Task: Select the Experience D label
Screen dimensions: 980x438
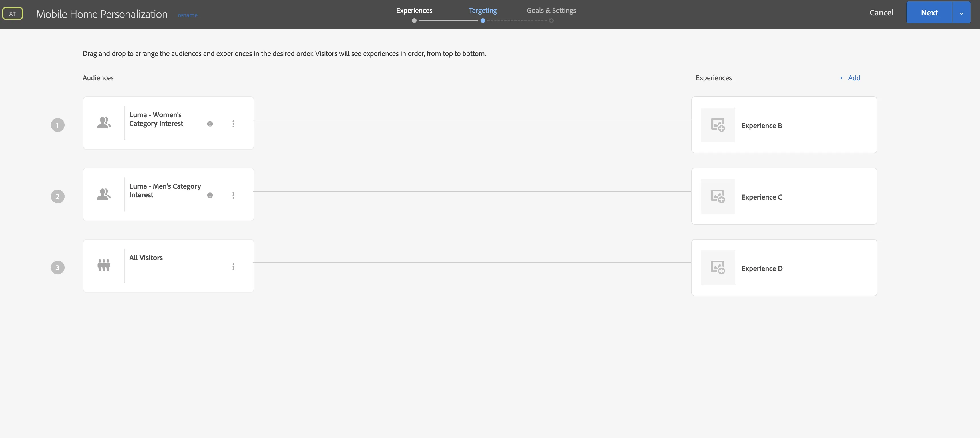Action: click(762, 268)
